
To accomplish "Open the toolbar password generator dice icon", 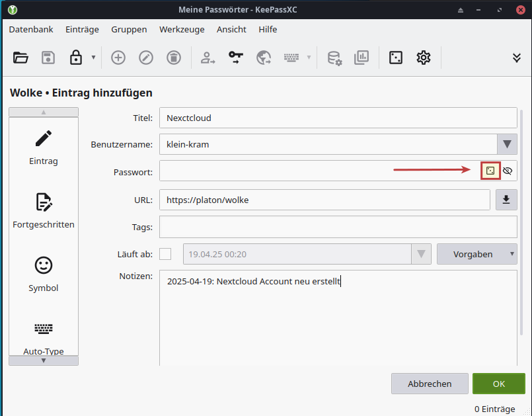I will (x=395, y=58).
